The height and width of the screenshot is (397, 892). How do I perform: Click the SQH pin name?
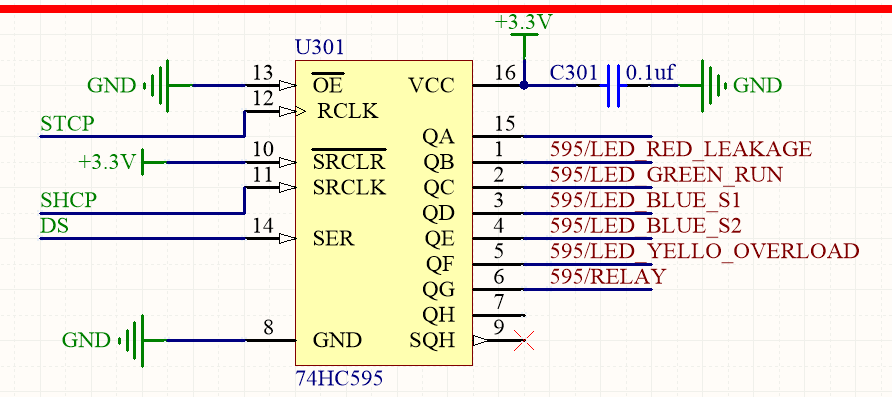coord(432,340)
